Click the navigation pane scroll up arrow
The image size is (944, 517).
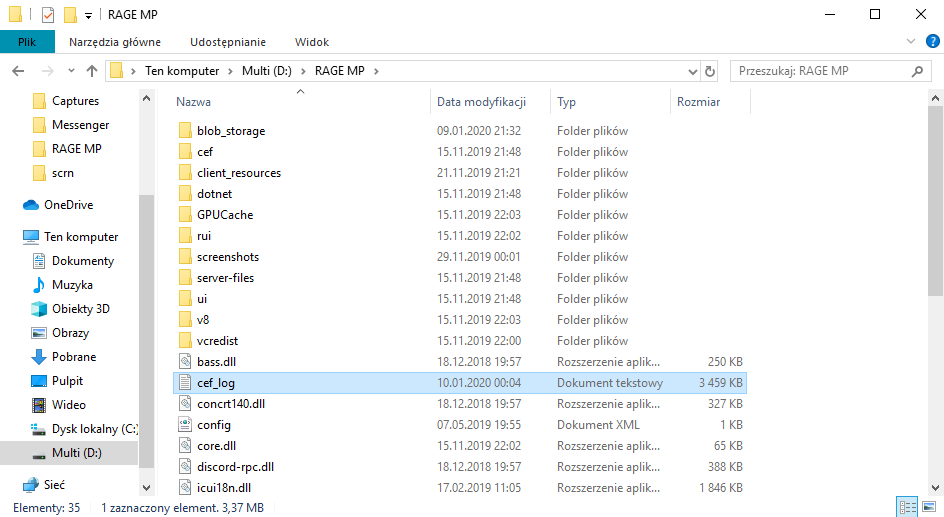click(146, 98)
